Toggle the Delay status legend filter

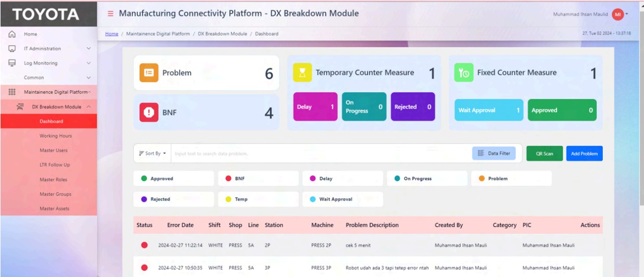click(343, 178)
